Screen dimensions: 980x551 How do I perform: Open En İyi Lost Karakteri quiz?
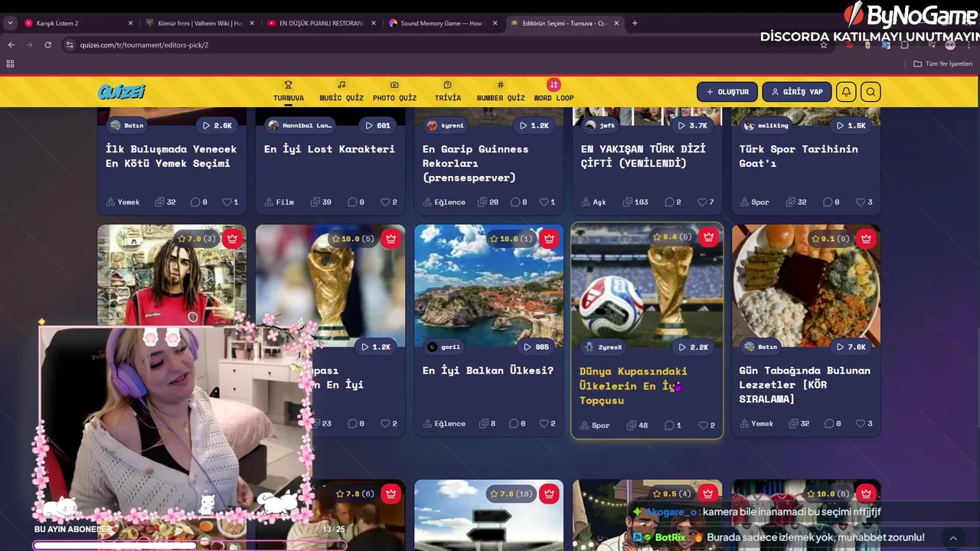coord(329,148)
